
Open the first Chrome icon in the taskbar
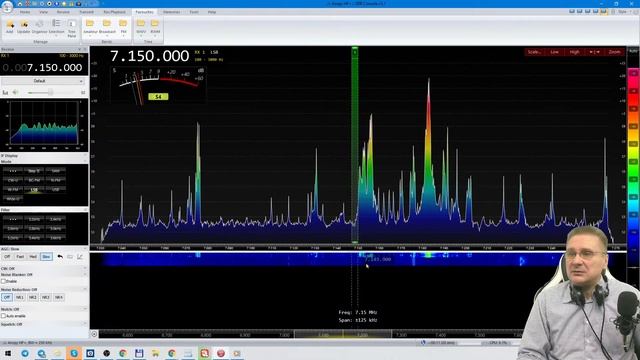click(123, 353)
